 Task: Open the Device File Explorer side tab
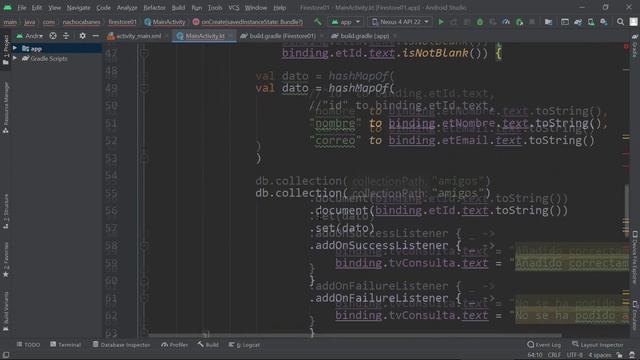(635, 257)
